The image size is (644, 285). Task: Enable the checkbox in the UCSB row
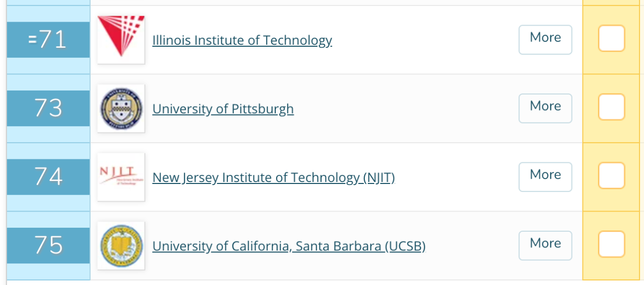tap(611, 244)
